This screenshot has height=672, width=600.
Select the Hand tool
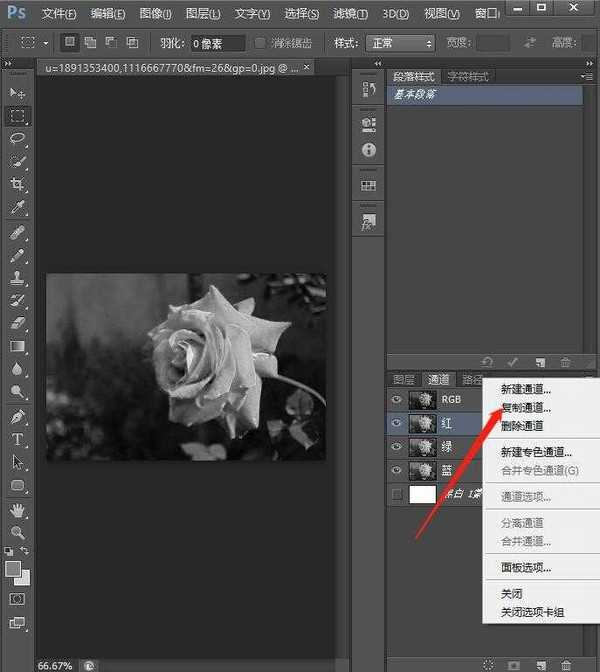[x=18, y=509]
